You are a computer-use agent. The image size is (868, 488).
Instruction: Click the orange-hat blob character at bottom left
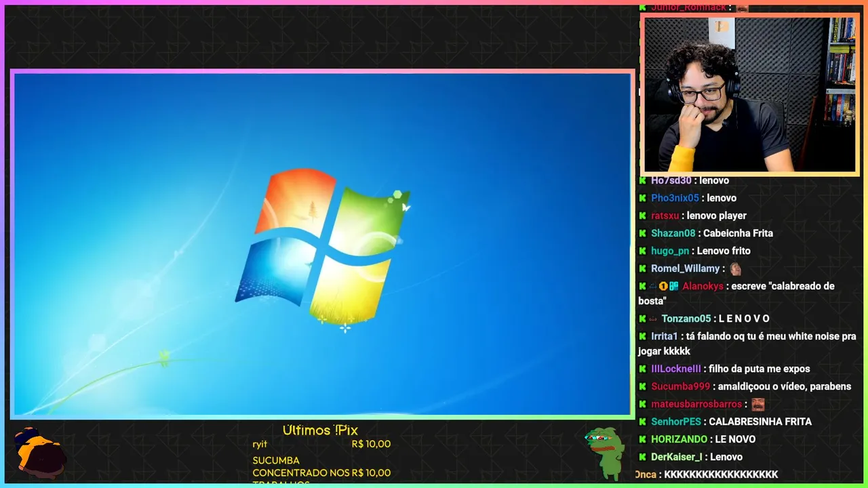(x=40, y=453)
